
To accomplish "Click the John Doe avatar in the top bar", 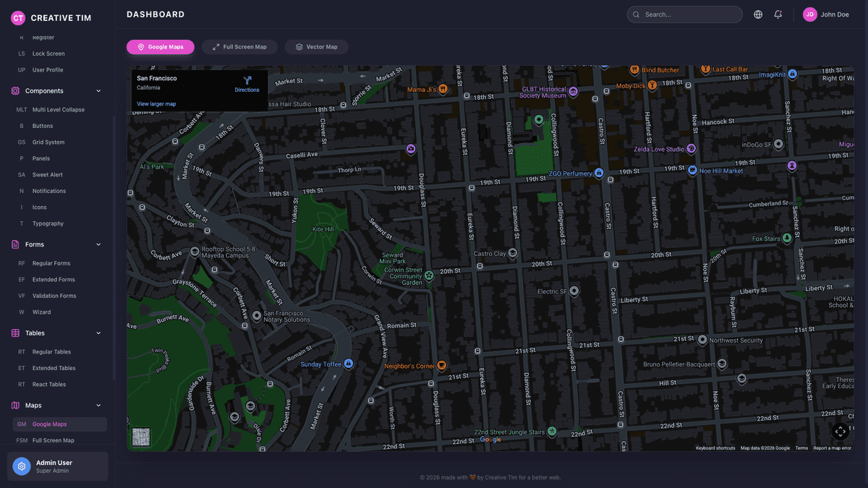I will tap(809, 14).
